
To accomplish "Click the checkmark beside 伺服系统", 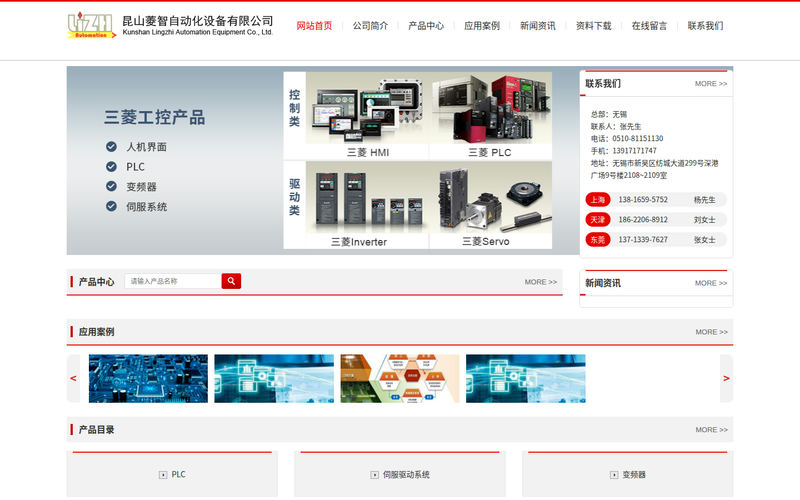I will (x=111, y=206).
